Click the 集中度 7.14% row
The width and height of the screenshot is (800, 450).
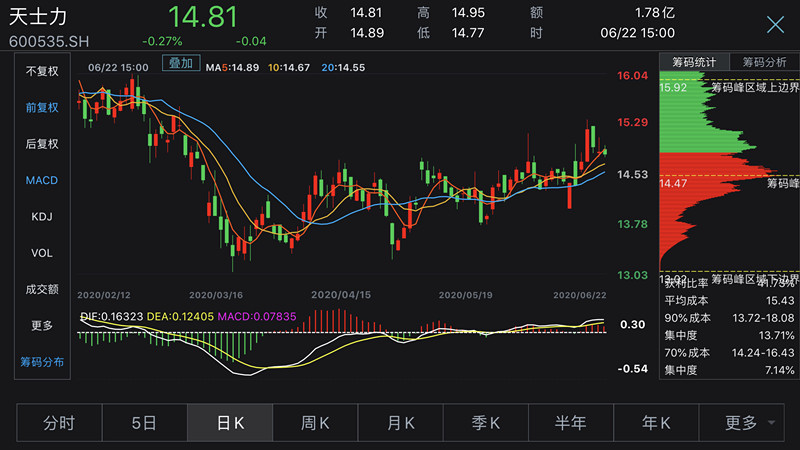pos(729,370)
